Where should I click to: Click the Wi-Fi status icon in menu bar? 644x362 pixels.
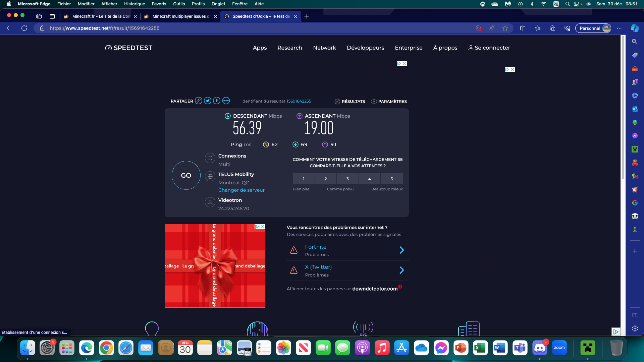tap(543, 4)
